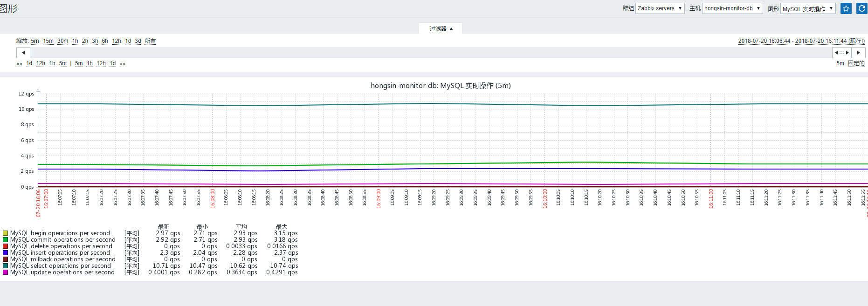
Task: Click the »» shift-forward arrows
Action: (x=122, y=64)
